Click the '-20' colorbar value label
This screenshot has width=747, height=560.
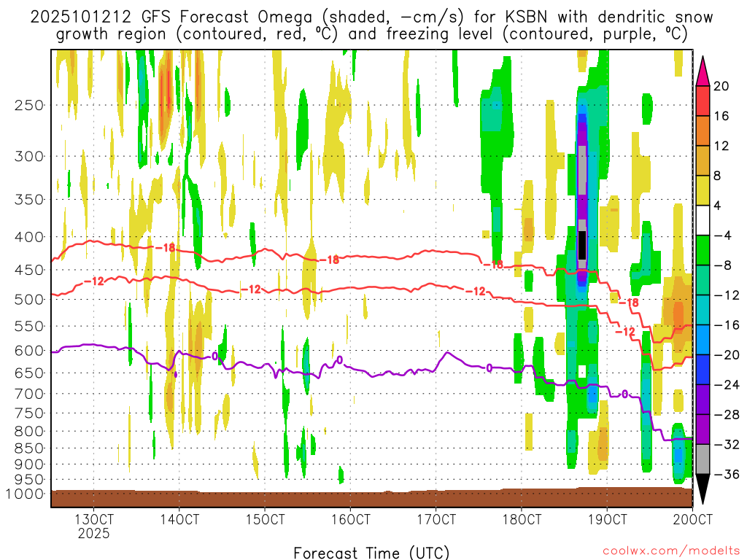(727, 355)
